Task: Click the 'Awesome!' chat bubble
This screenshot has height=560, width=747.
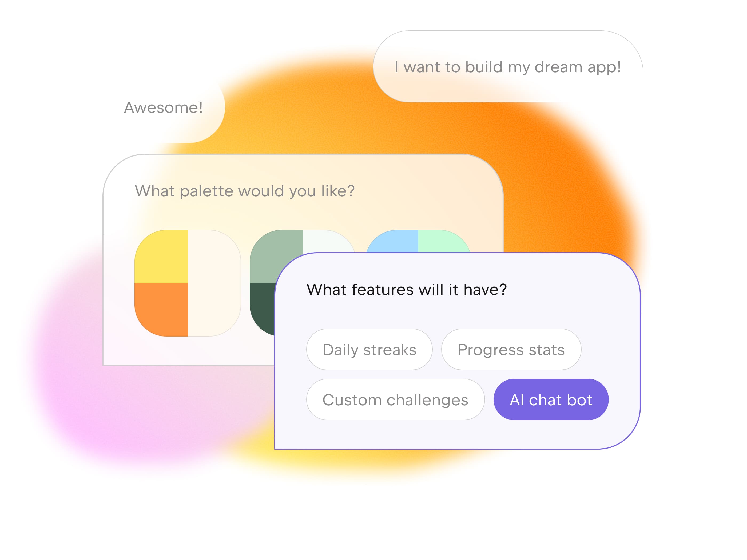Action: pyautogui.click(x=164, y=107)
